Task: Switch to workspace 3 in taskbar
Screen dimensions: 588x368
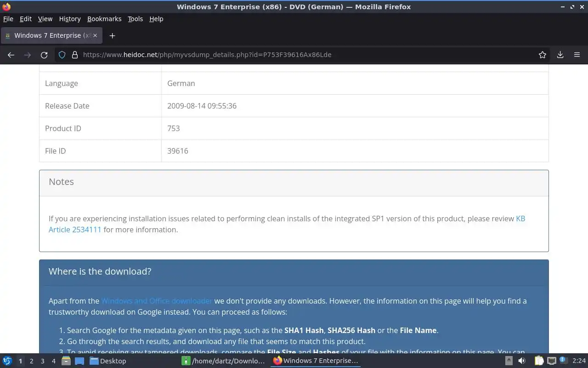Action: [x=42, y=361]
